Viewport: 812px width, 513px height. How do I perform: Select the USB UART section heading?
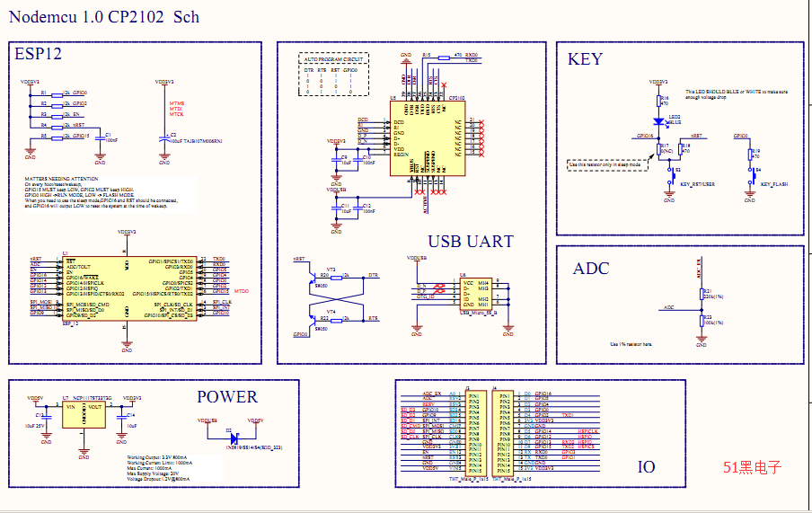coord(471,242)
